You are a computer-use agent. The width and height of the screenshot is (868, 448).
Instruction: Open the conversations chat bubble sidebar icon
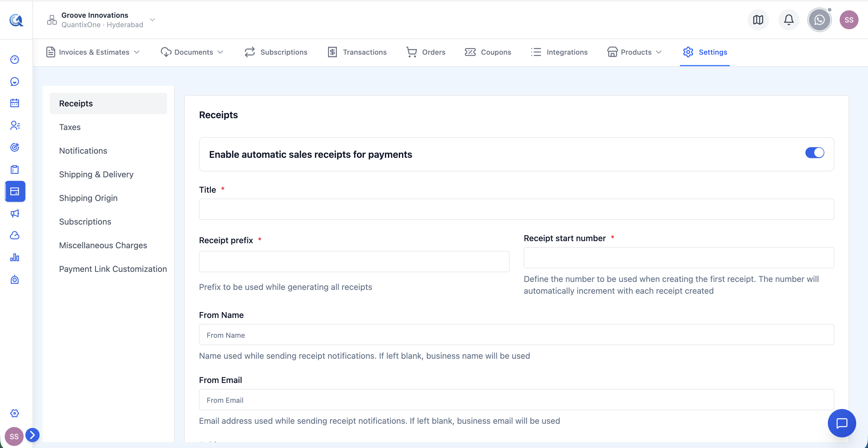click(x=14, y=81)
